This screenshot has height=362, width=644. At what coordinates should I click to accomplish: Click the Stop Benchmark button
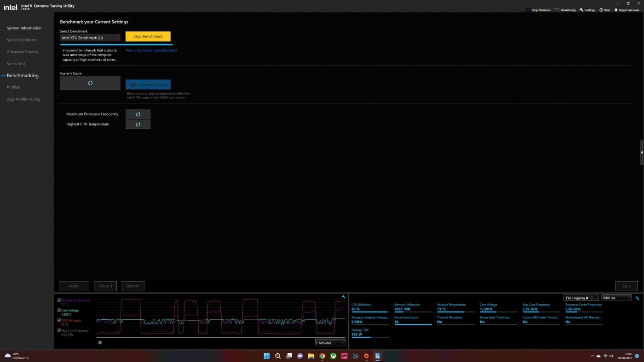click(148, 36)
